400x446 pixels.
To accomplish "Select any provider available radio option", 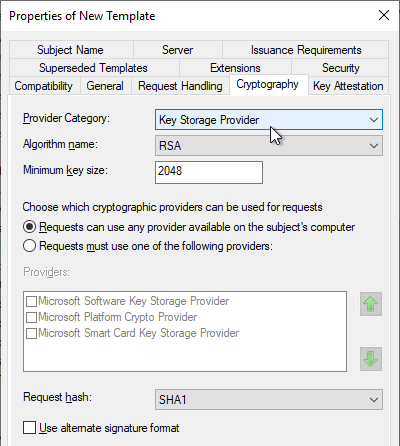I will click(30, 227).
